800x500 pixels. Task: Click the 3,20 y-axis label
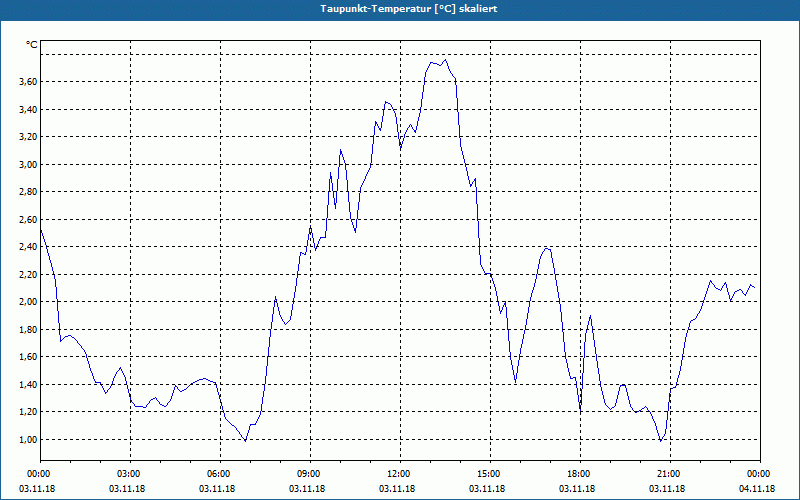28,137
